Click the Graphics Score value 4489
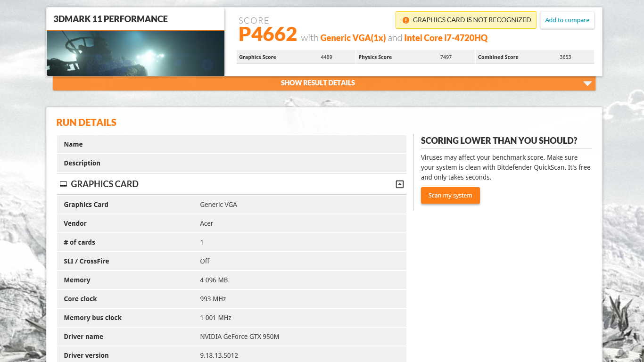The height and width of the screenshot is (362, 644). [x=326, y=57]
